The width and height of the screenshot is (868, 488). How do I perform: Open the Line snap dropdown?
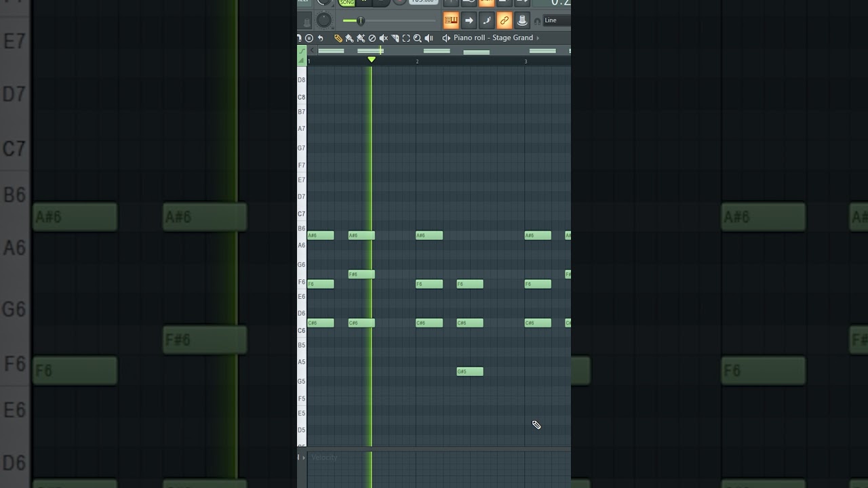pyautogui.click(x=557, y=20)
